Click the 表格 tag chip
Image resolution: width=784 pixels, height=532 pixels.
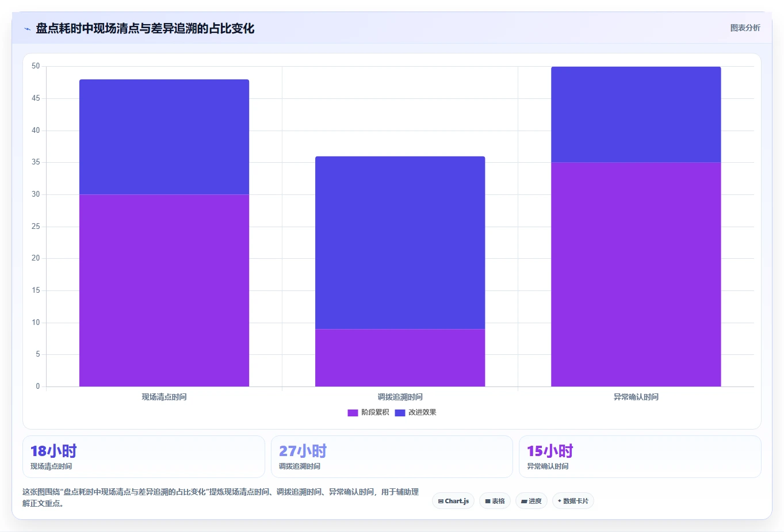coord(495,501)
